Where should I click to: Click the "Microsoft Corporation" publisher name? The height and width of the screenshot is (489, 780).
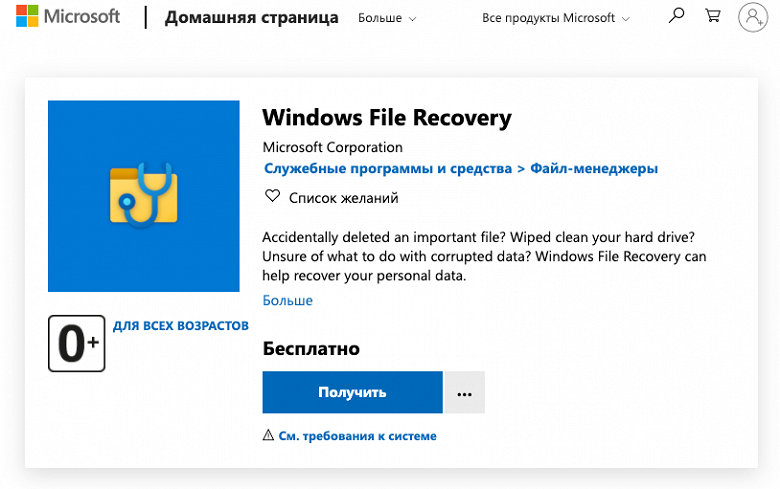click(x=332, y=147)
